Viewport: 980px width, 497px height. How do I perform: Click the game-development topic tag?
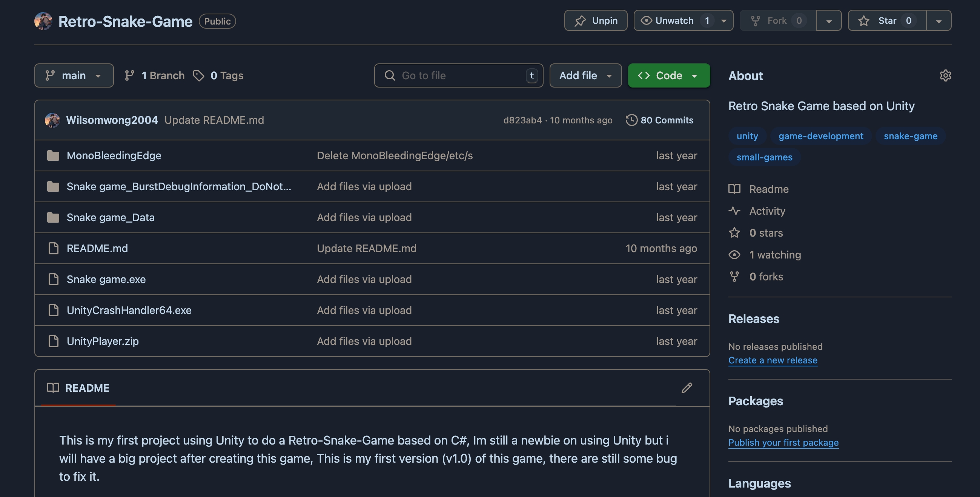pos(820,136)
